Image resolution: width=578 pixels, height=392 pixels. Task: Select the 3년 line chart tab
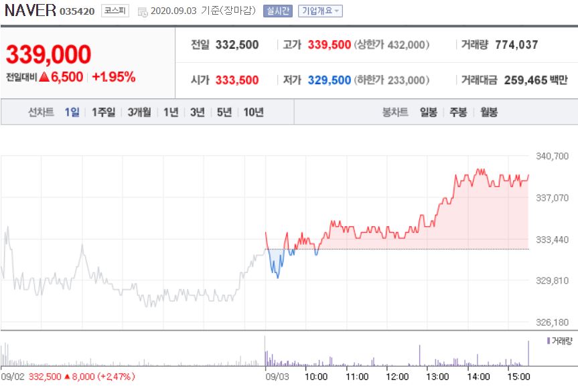coord(198,112)
